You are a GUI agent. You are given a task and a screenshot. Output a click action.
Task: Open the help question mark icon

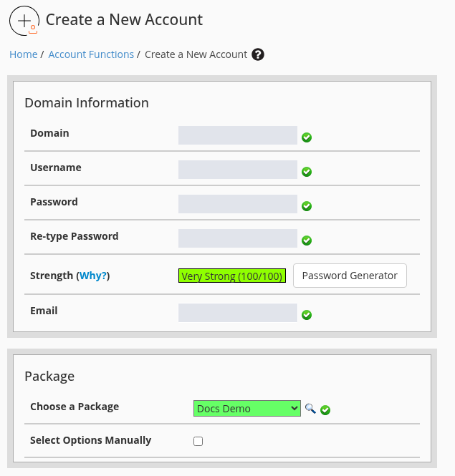pos(258,54)
